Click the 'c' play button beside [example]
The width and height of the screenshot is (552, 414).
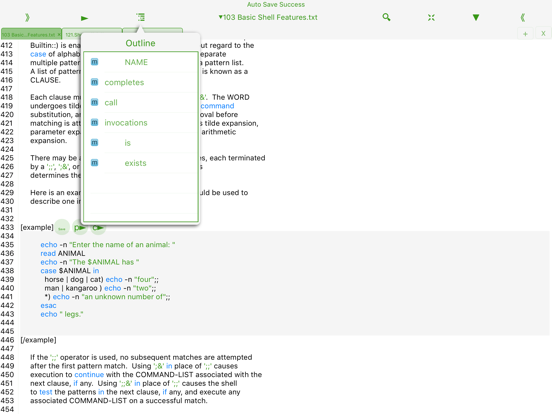pyautogui.click(x=98, y=227)
